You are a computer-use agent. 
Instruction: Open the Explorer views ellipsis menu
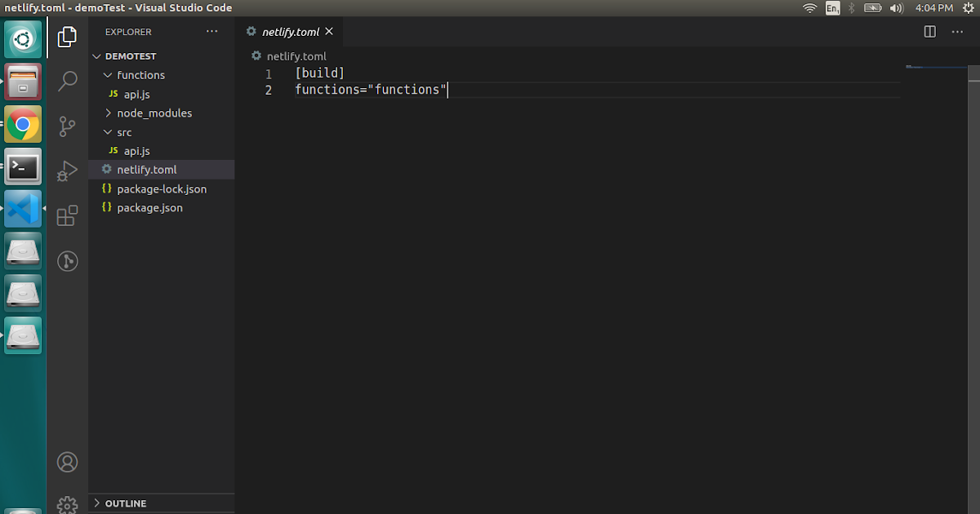click(x=212, y=31)
